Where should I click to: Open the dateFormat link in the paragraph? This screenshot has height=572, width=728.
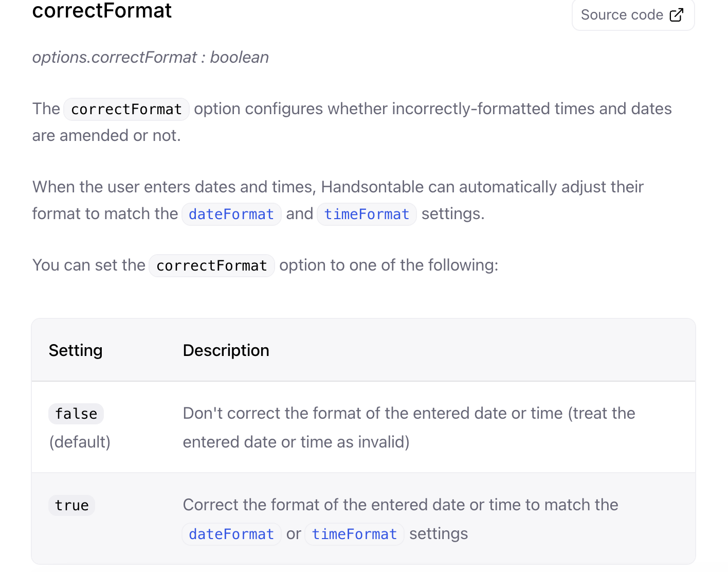coord(231,214)
